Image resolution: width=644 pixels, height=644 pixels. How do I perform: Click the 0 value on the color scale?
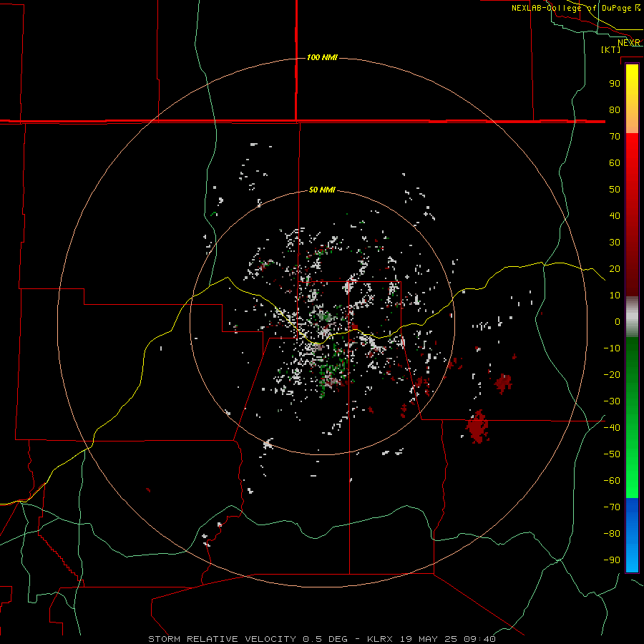tap(618, 322)
